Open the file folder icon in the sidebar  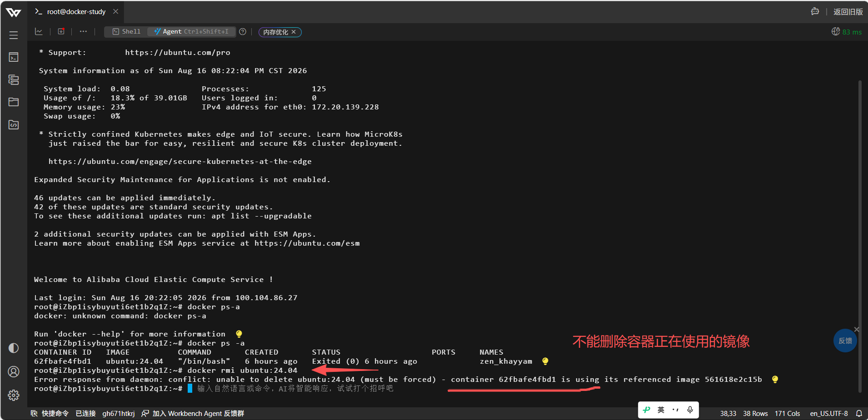pyautogui.click(x=14, y=102)
